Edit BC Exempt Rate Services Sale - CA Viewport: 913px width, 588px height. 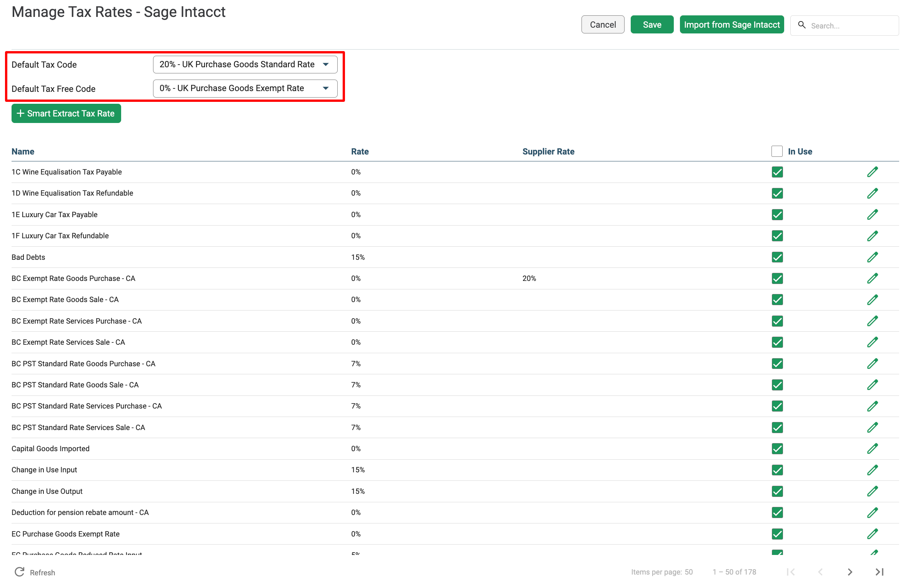(872, 342)
